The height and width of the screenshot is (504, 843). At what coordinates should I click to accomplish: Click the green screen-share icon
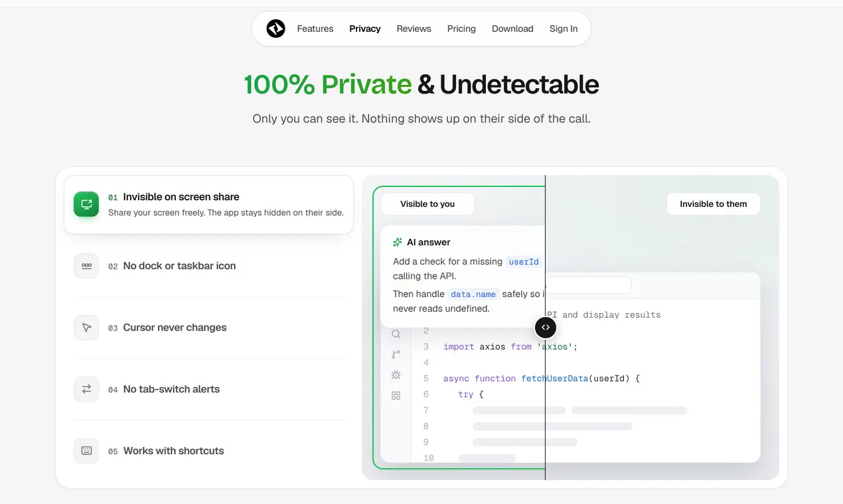86,204
